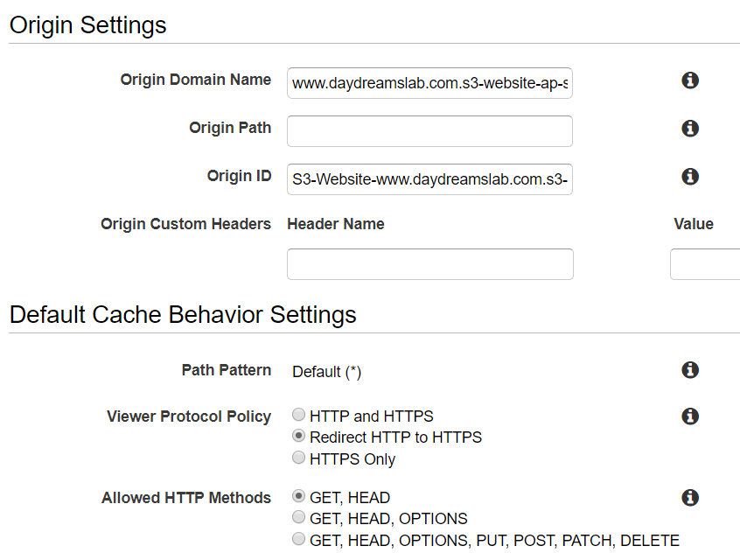Click the GET, HEAD, OPTIONS label
The width and height of the screenshot is (740, 560).
click(388, 519)
